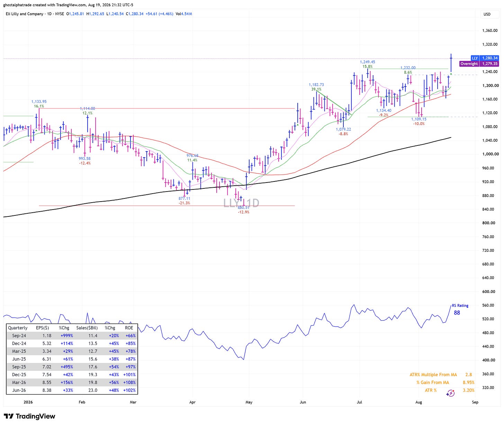This screenshot has height=426, width=504.
Task: Click the ROE column header
Action: click(129, 328)
